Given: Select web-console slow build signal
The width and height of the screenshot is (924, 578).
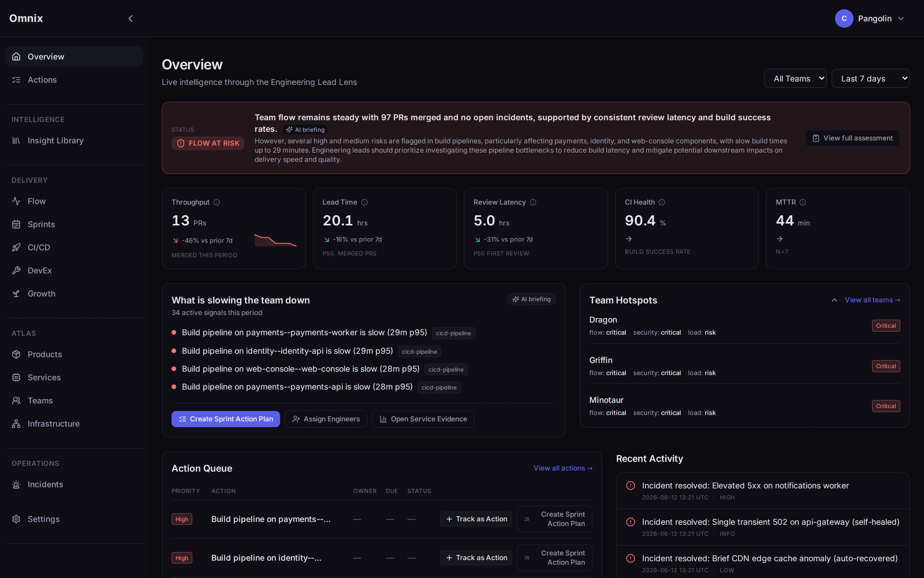Looking at the screenshot, I should pyautogui.click(x=301, y=369).
